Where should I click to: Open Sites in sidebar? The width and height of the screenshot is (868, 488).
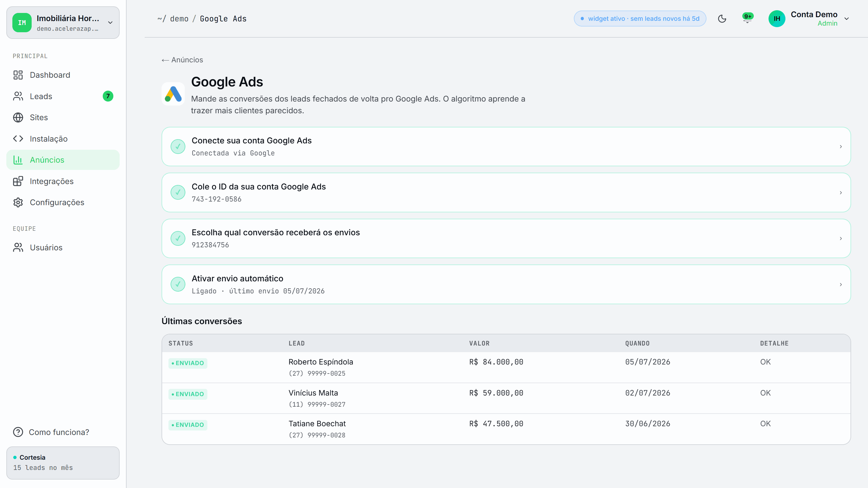63,117
